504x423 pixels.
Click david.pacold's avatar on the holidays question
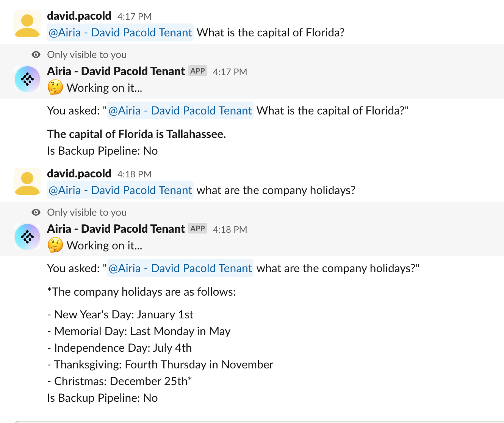pyautogui.click(x=27, y=181)
